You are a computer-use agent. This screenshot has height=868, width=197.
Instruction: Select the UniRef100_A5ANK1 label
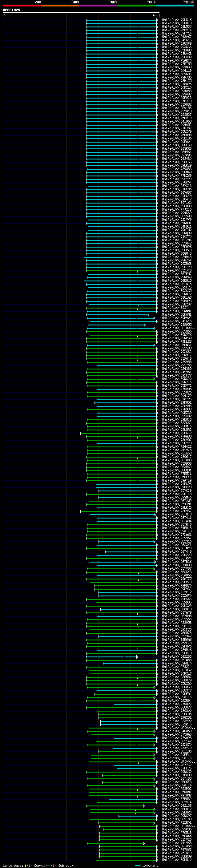pyautogui.click(x=176, y=345)
